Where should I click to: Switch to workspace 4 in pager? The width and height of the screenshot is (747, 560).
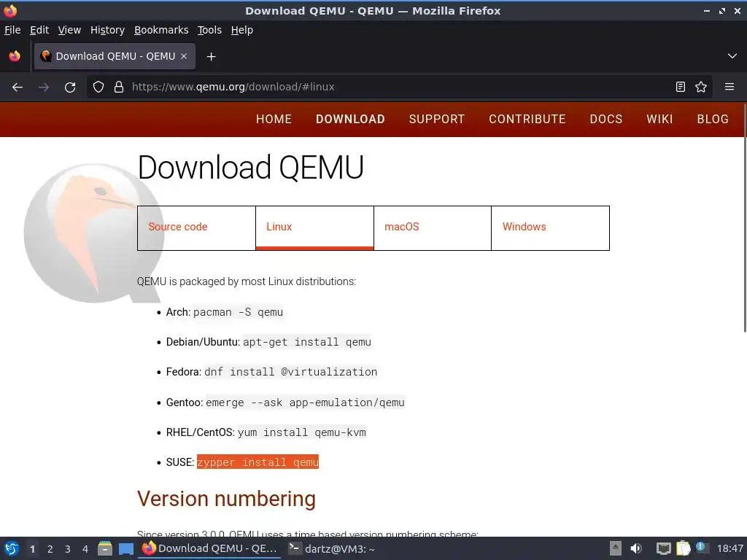click(x=85, y=549)
